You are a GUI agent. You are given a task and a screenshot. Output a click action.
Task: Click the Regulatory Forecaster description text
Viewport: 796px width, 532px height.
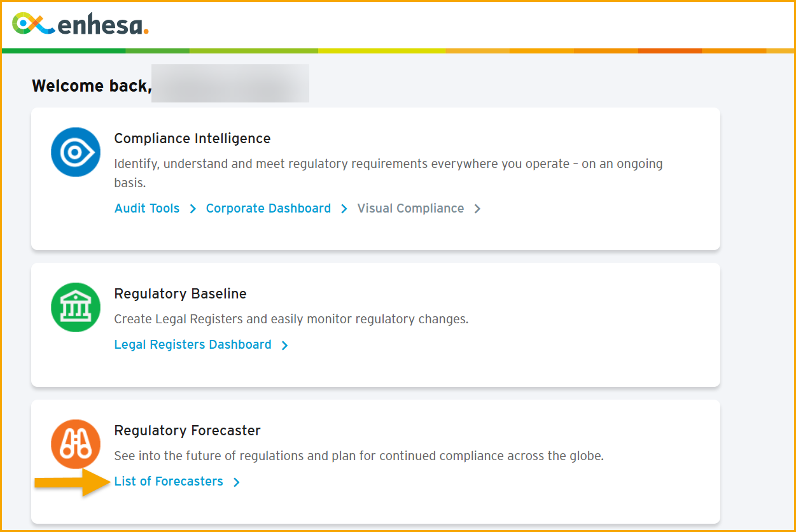pyautogui.click(x=359, y=456)
